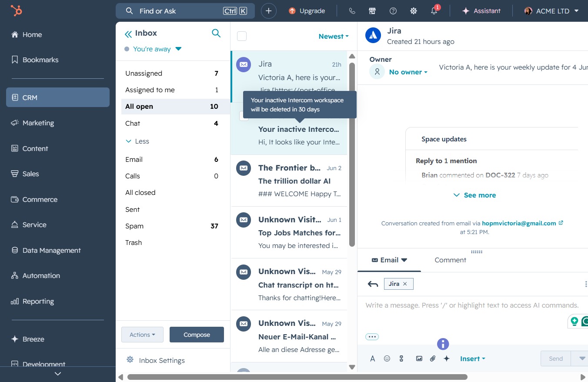Click the green lightbulb extension icon

[575, 321]
